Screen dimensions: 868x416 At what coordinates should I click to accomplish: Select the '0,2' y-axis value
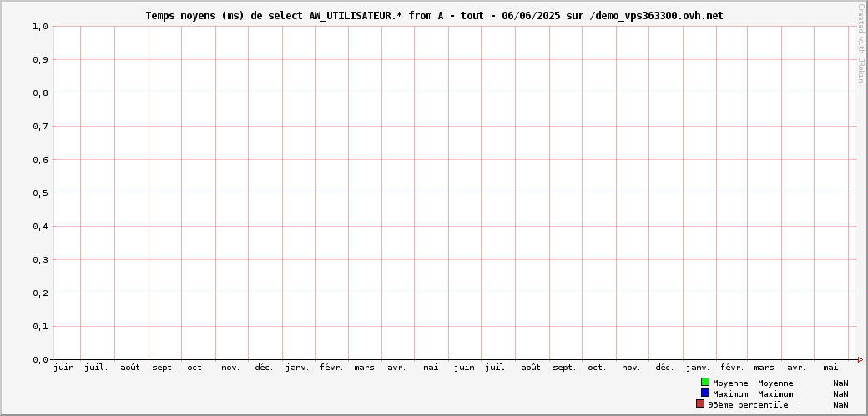[x=40, y=293]
